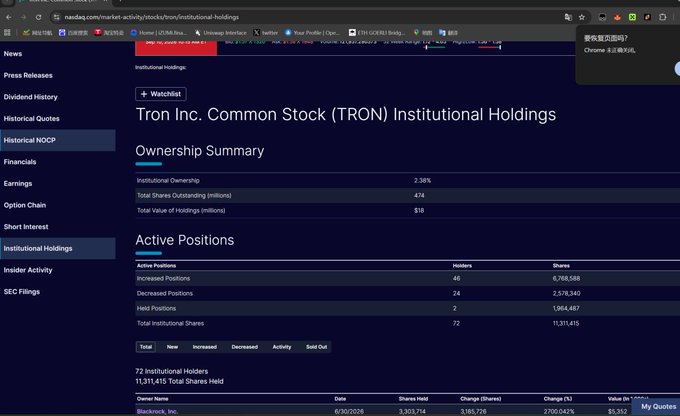The height and width of the screenshot is (416, 680).
Task: Open Insider Activity in the sidebar
Action: tap(28, 270)
